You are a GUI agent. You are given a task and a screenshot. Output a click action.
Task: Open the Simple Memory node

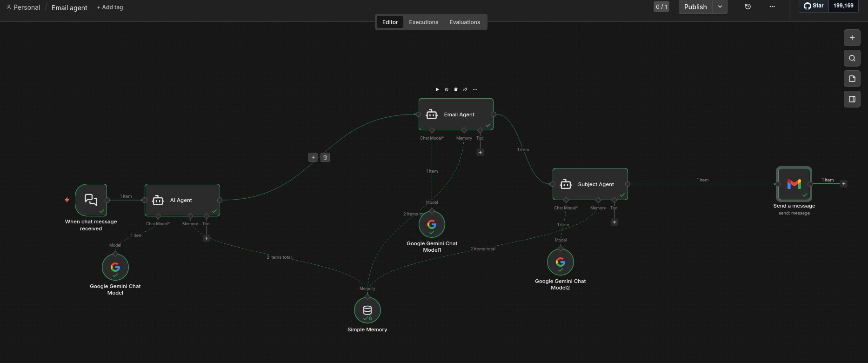click(367, 310)
